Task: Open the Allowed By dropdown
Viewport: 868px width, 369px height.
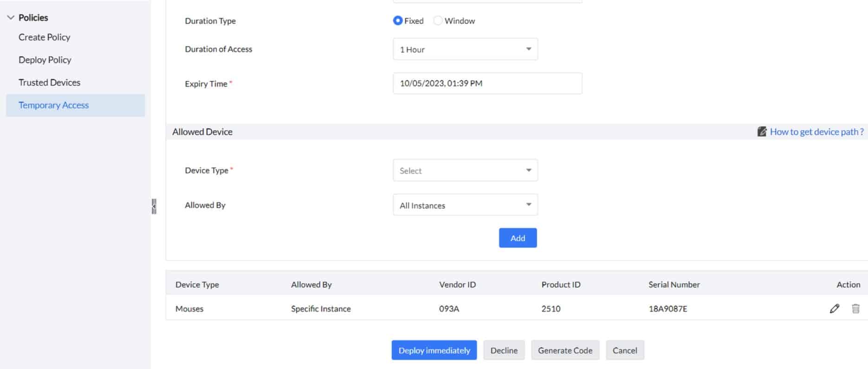Action: point(465,205)
